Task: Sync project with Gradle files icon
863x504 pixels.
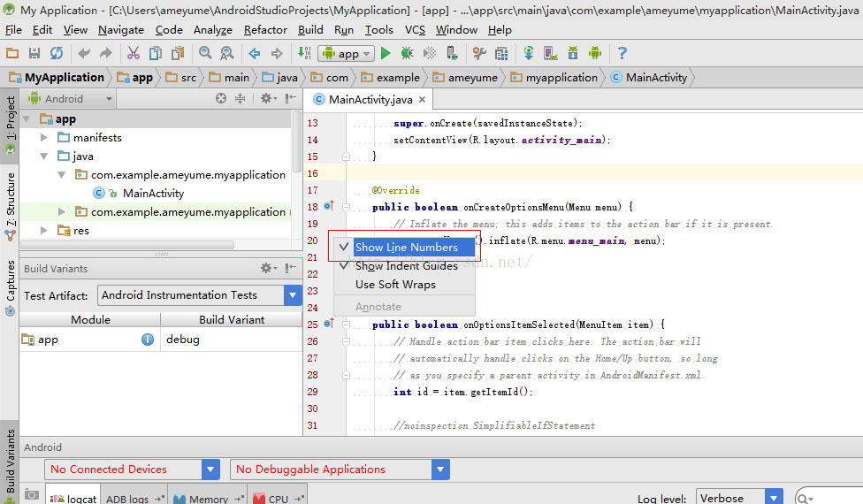Action: [529, 53]
